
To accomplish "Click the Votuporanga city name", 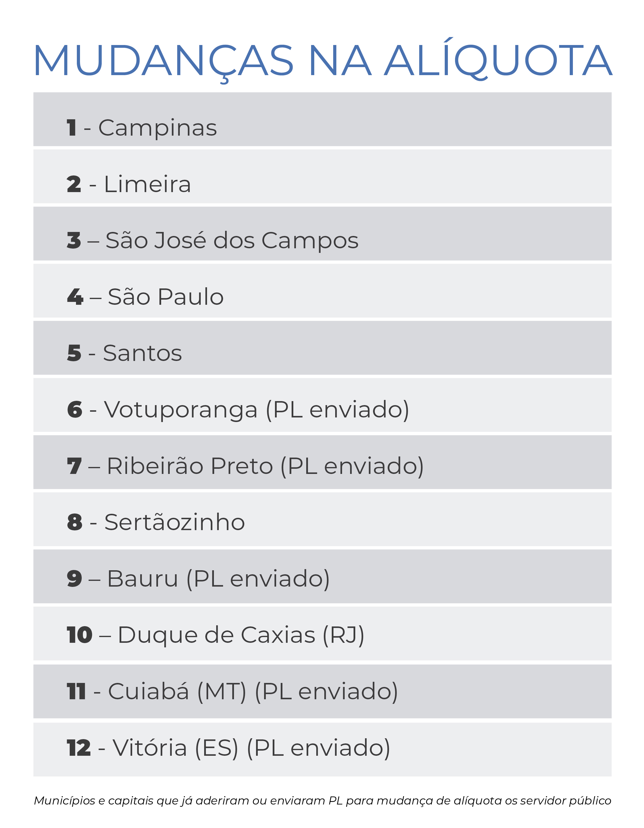I will pos(181,410).
